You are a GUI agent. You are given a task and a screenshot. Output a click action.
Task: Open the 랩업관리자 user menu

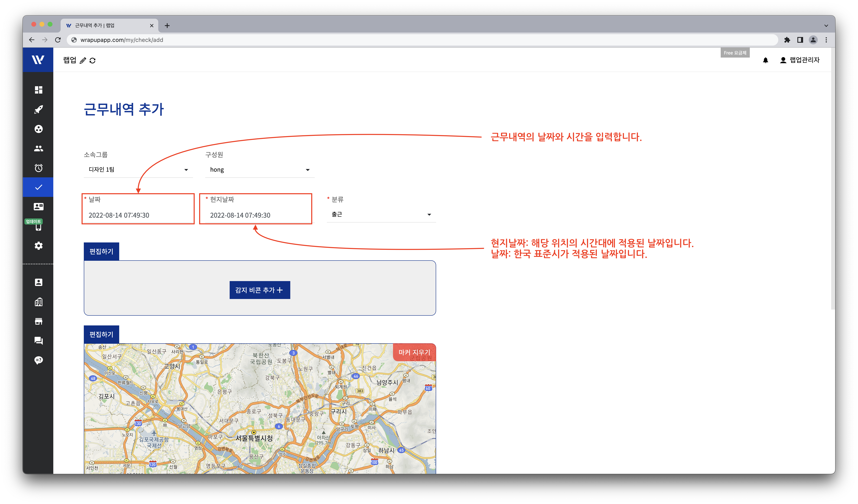point(800,60)
